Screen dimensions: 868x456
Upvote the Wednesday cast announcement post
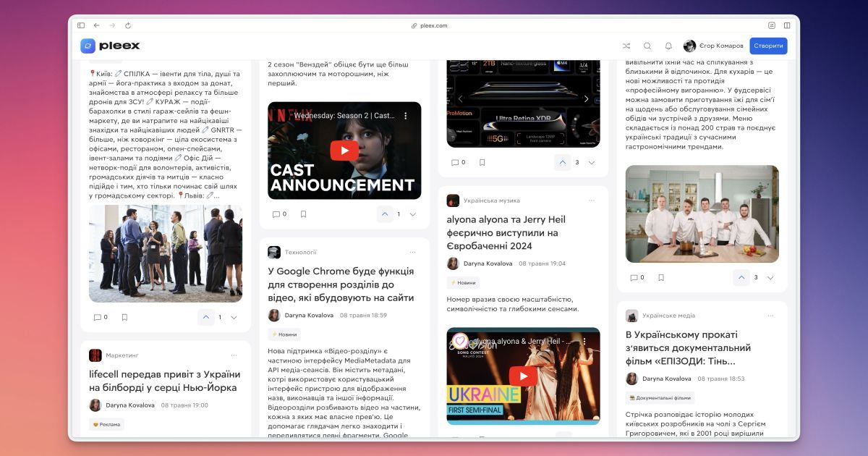pos(385,214)
